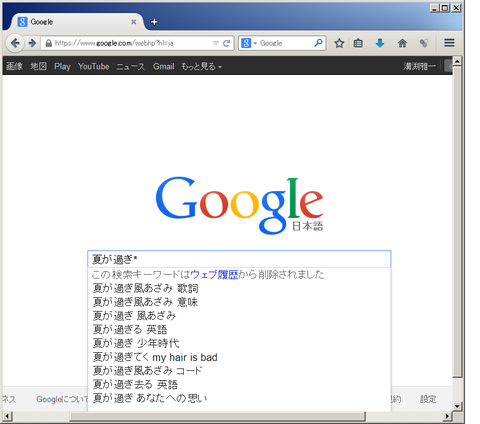Open Firefox hamburger menu
Viewport: 480px width, 424px height.
[449, 43]
